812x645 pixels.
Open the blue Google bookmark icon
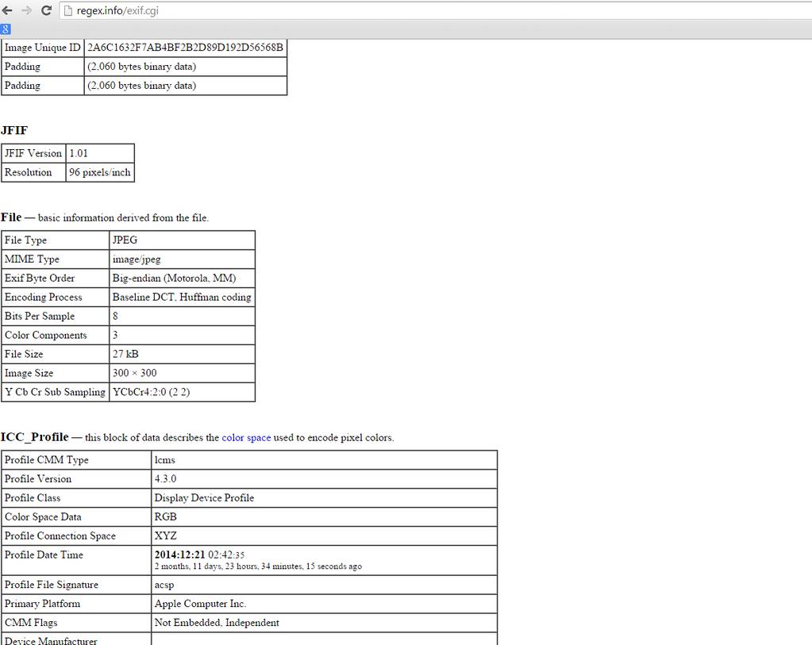click(6, 29)
